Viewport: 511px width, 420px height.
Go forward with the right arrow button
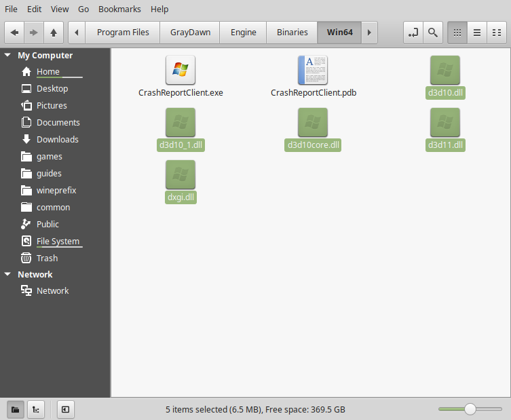tap(34, 33)
